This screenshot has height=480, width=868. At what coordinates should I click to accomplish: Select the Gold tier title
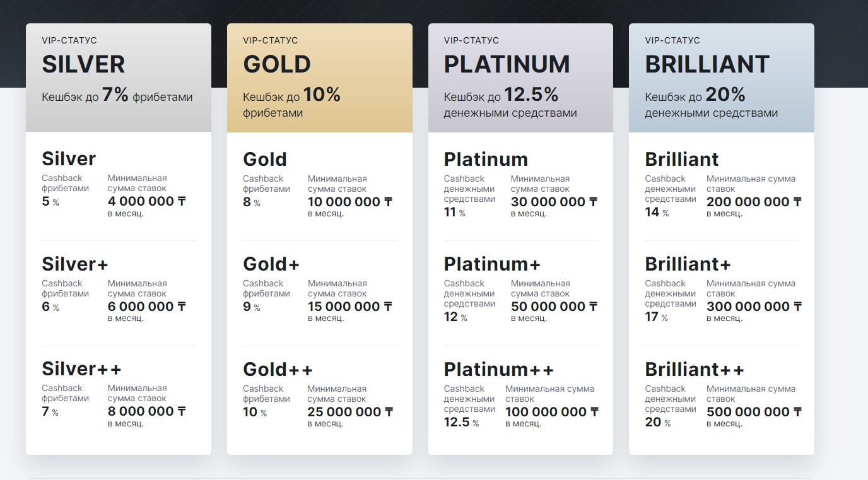[x=265, y=159]
